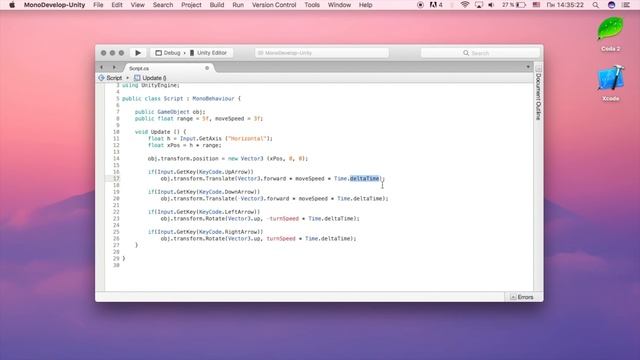Click the MonoDevelop-Unity status field
The image size is (640, 360).
(x=322, y=53)
